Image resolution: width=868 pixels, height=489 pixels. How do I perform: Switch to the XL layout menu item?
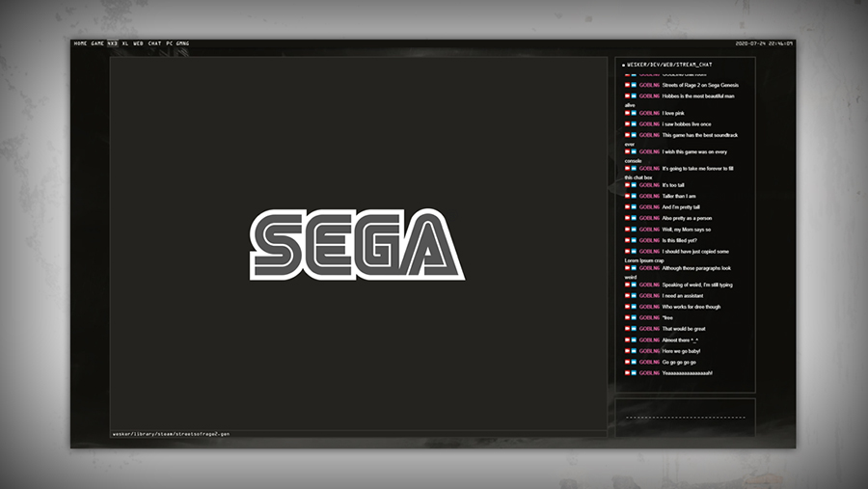click(x=125, y=43)
